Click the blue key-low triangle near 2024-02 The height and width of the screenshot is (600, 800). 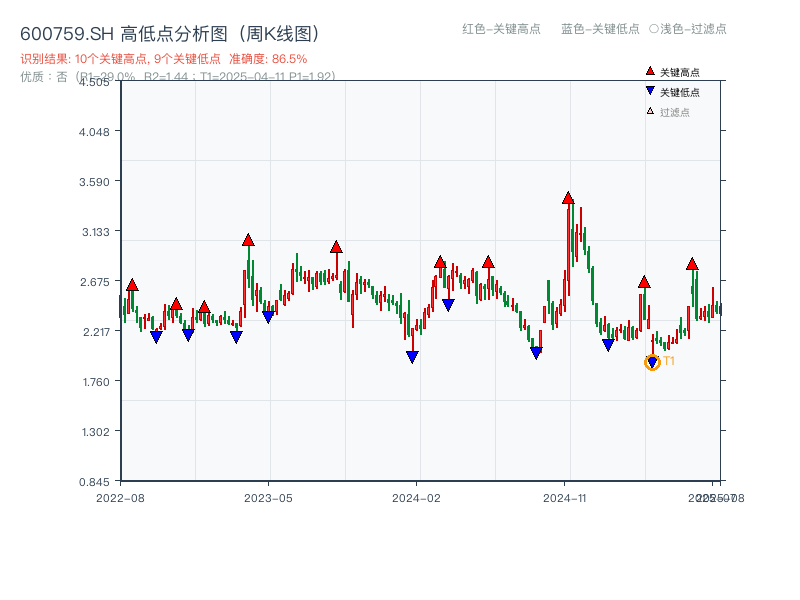point(412,356)
